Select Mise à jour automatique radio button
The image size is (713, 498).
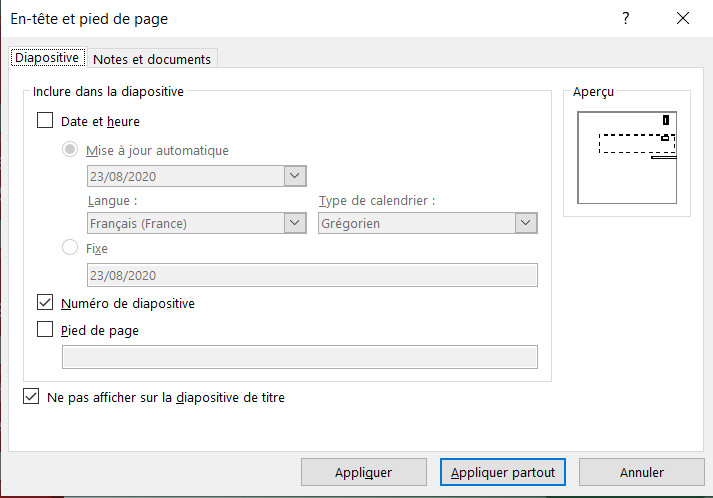click(x=70, y=149)
